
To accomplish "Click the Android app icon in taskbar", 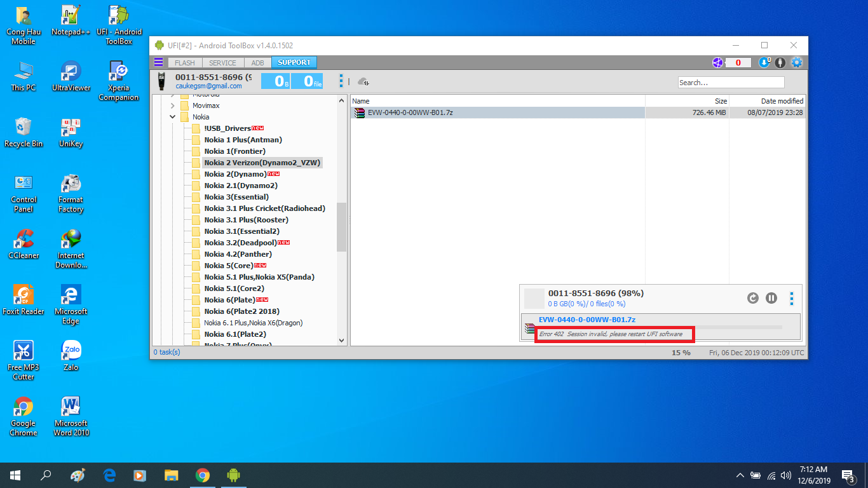I will coord(233,475).
